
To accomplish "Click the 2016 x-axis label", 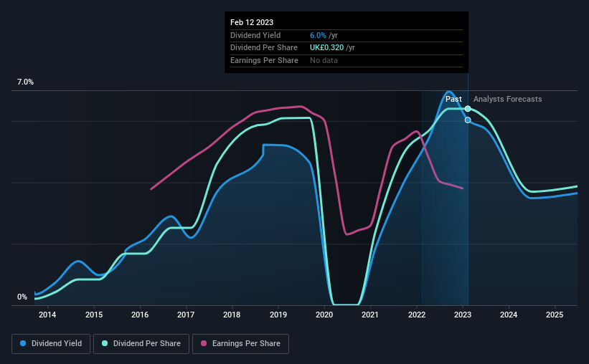I will pos(140,315).
